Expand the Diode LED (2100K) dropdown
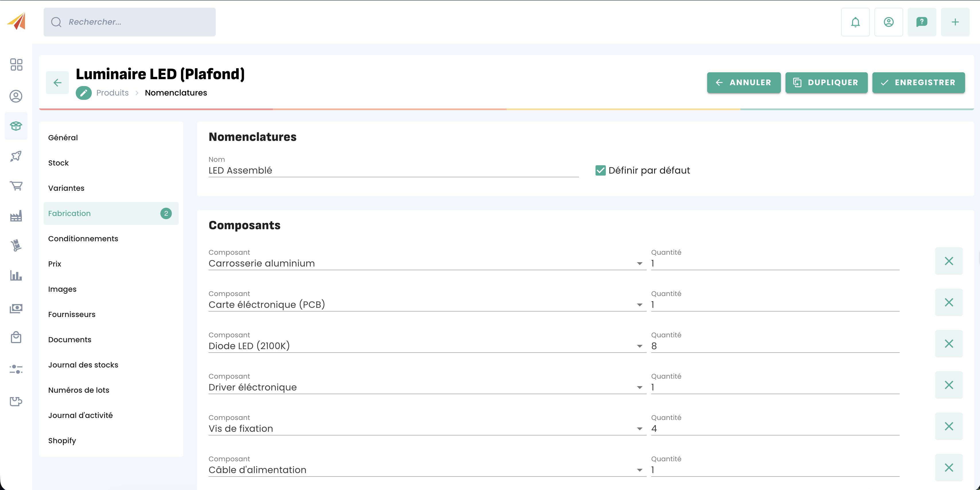This screenshot has height=490, width=980. (639, 346)
